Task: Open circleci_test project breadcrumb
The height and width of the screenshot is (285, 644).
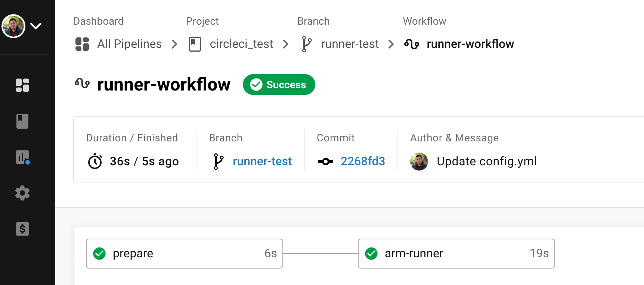Action: tap(241, 44)
